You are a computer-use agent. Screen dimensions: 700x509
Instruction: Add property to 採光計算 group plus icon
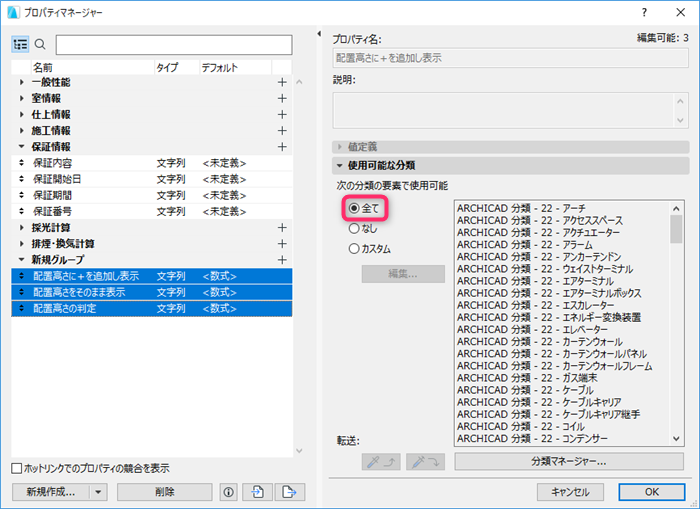pos(282,228)
